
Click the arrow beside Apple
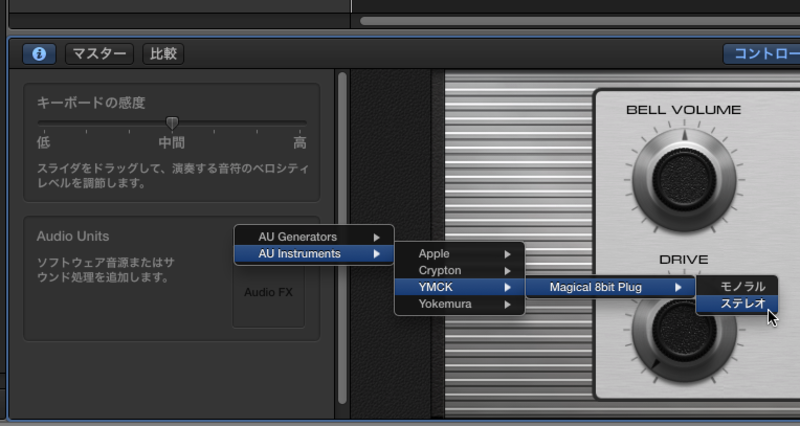[x=508, y=254]
